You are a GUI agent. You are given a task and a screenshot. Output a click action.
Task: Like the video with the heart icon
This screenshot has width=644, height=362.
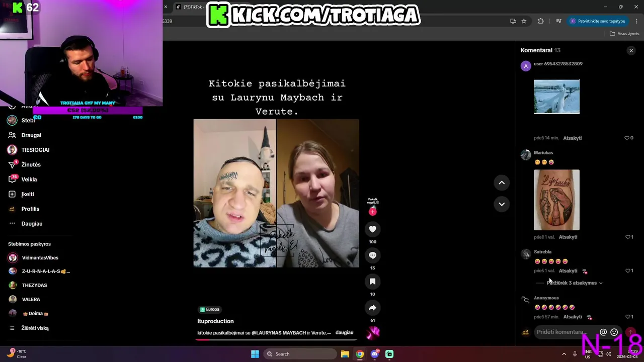click(372, 229)
